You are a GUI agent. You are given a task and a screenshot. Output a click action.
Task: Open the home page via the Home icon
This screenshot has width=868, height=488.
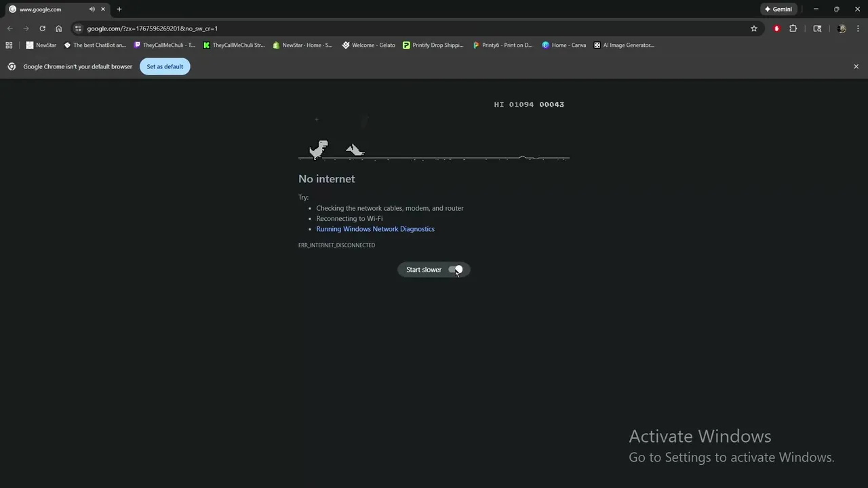tap(58, 28)
